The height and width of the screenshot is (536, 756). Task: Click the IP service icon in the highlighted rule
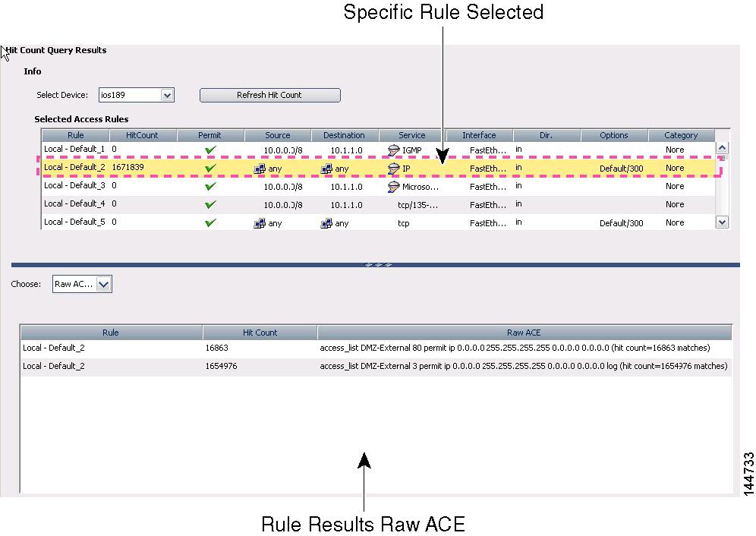394,167
